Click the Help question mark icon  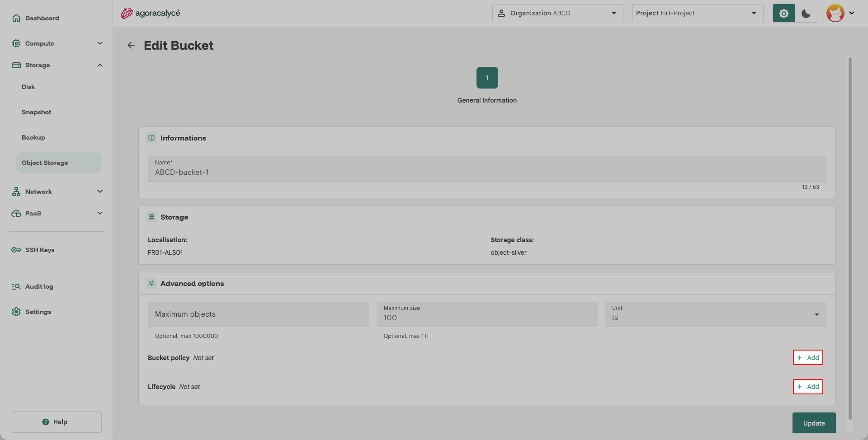[46, 422]
